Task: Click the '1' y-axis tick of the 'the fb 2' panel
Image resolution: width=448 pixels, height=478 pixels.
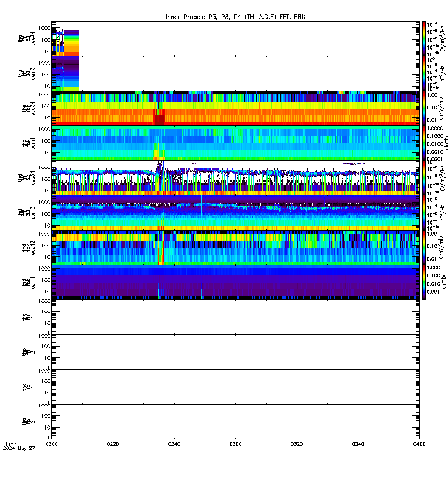Action: [49, 437]
